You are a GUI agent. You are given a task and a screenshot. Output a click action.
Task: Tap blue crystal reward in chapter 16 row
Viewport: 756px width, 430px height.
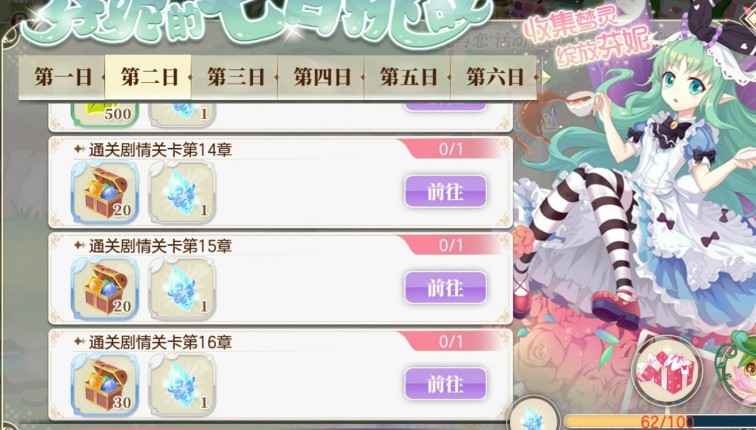(182, 385)
